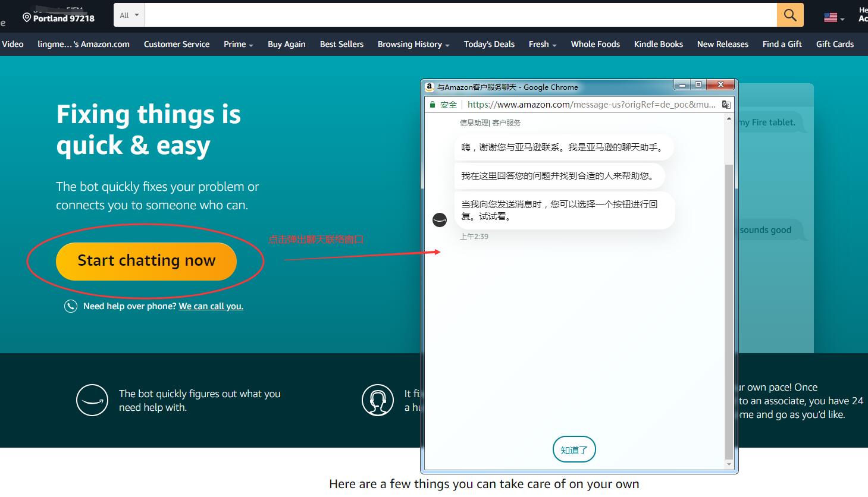Open Whole Foods from the navigation bar
This screenshot has height=497, width=868.
(595, 44)
